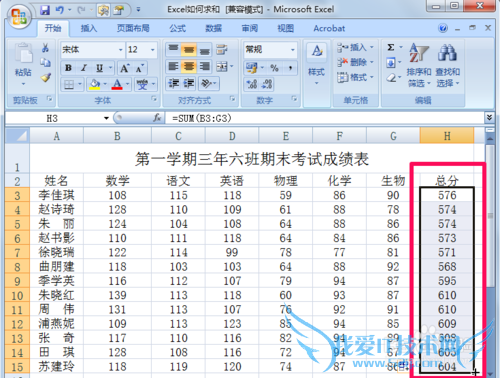This screenshot has width=500, height=378.
Task: Open Sort and Filter menu
Action: click(x=419, y=65)
